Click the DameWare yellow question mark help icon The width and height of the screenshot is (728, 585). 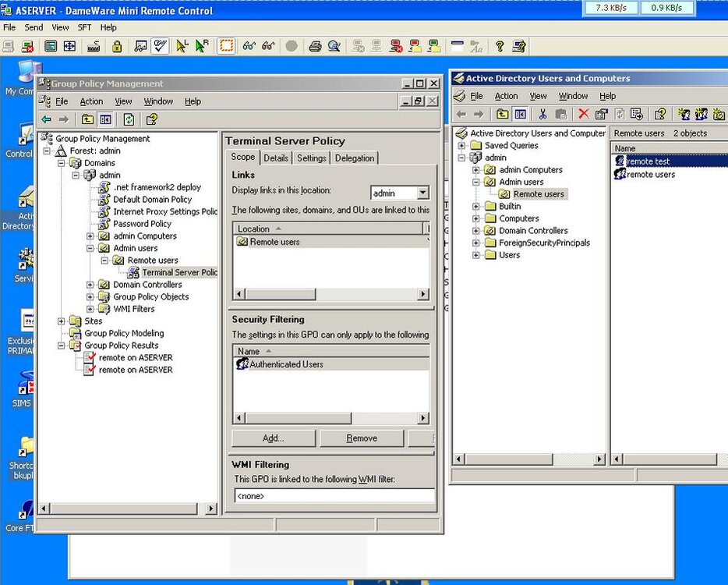coord(500,47)
